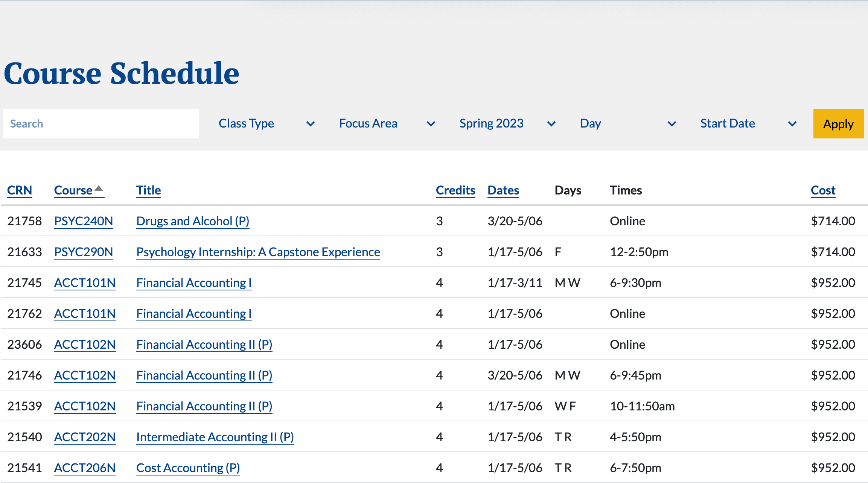Screen dimensions: 868x483
Task: Select Cost Accounting course row
Action: tap(433, 468)
